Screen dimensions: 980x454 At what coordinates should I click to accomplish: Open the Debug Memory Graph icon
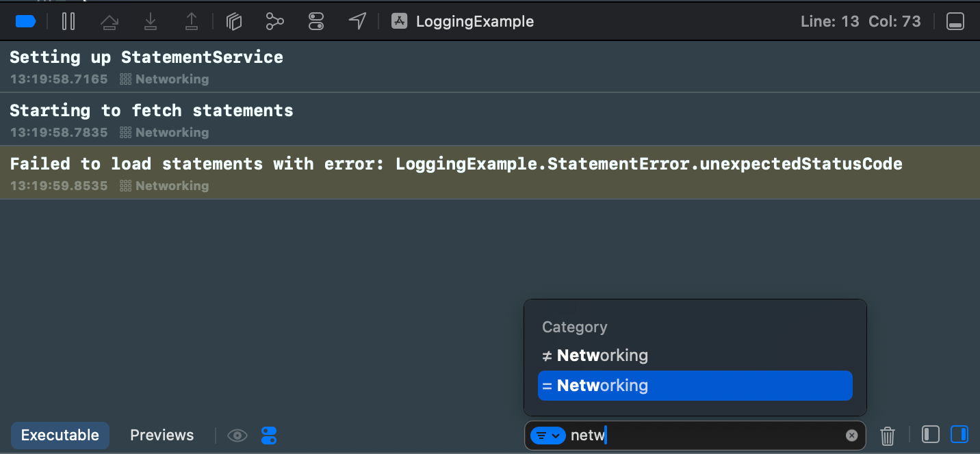(275, 22)
